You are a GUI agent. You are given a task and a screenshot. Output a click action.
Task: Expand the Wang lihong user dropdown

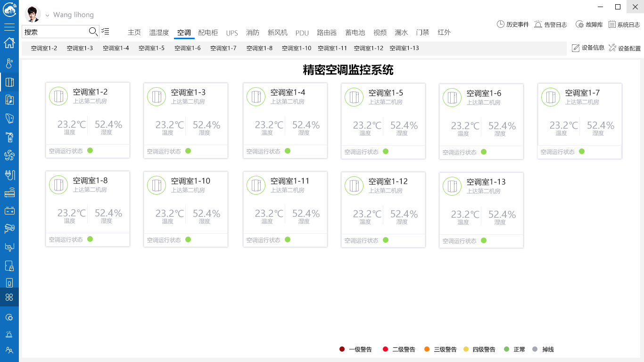(x=47, y=16)
